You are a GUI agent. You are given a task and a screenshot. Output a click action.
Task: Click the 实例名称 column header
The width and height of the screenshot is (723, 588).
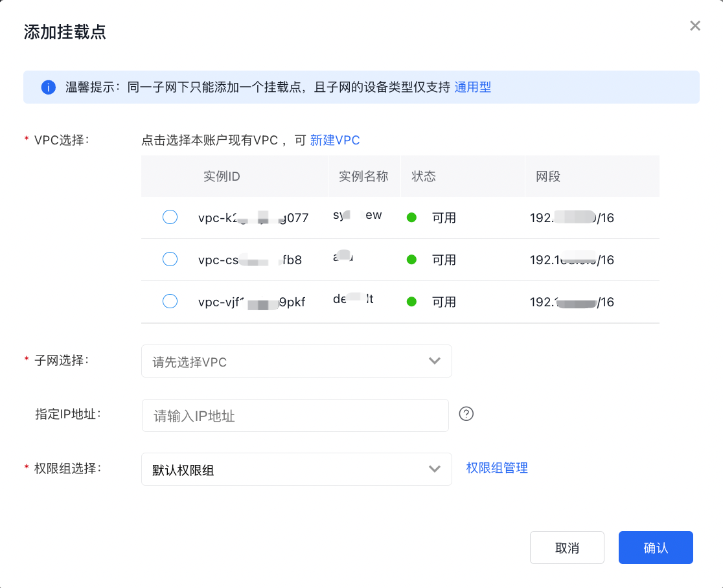tap(363, 177)
